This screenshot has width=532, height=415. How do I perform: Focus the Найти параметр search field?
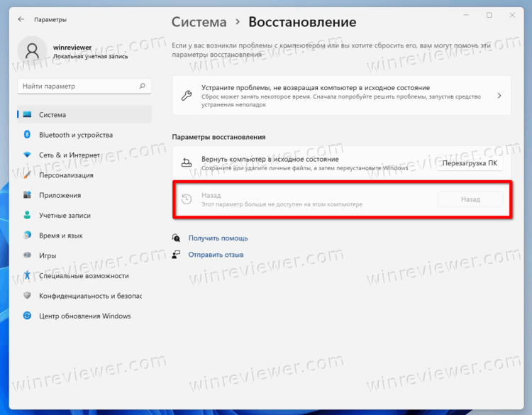(x=77, y=87)
